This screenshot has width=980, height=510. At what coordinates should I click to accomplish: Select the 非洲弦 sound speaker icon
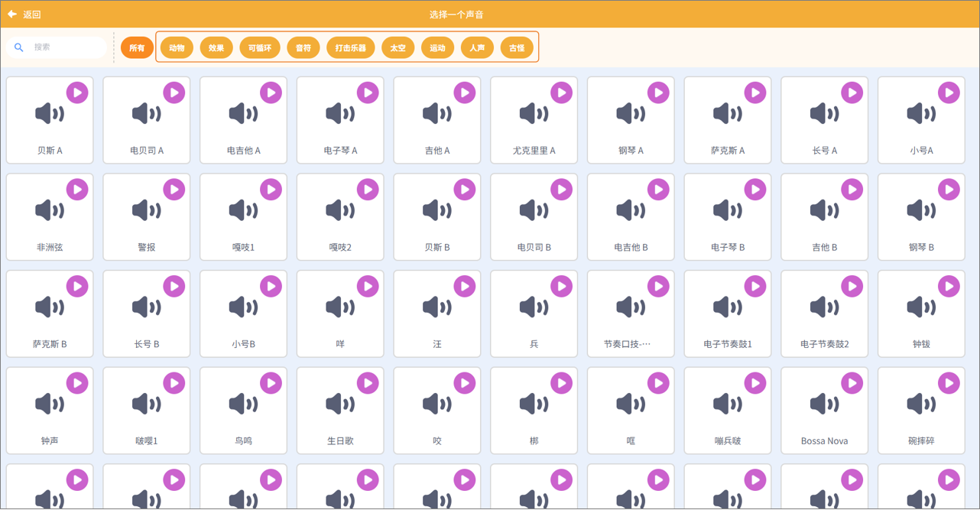pyautogui.click(x=50, y=211)
